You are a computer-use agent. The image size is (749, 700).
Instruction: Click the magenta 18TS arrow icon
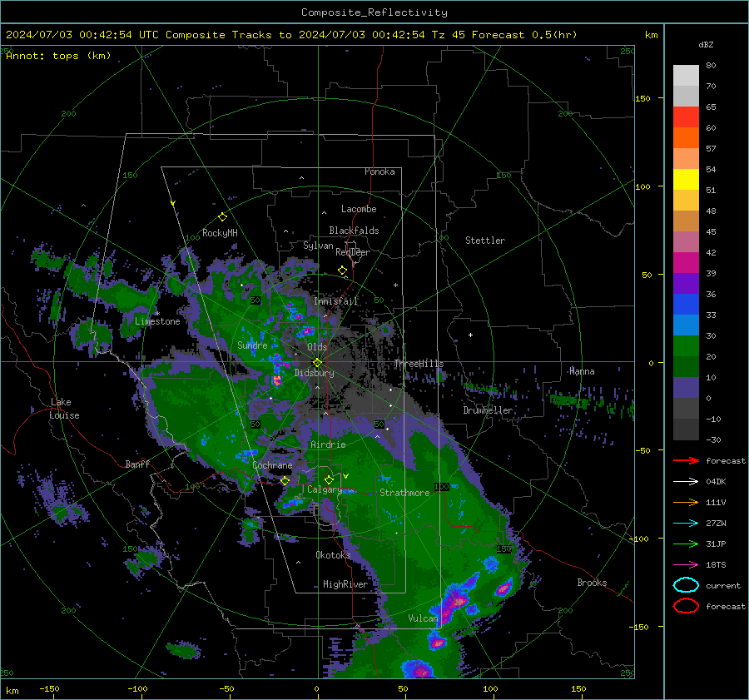[x=686, y=565]
